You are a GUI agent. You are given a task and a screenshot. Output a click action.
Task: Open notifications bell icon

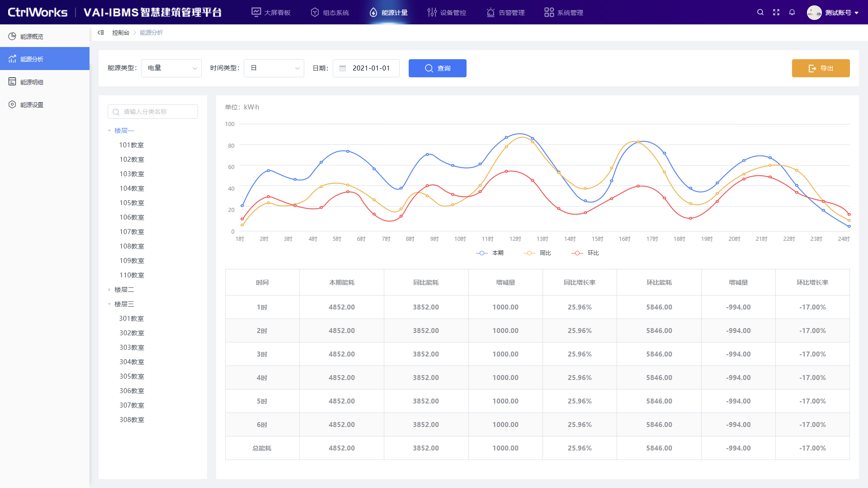[792, 12]
